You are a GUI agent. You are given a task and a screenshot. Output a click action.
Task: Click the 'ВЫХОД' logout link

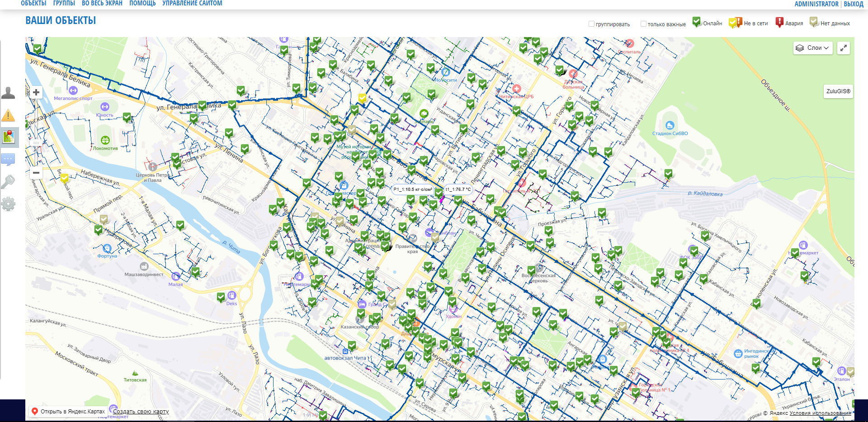(854, 4)
